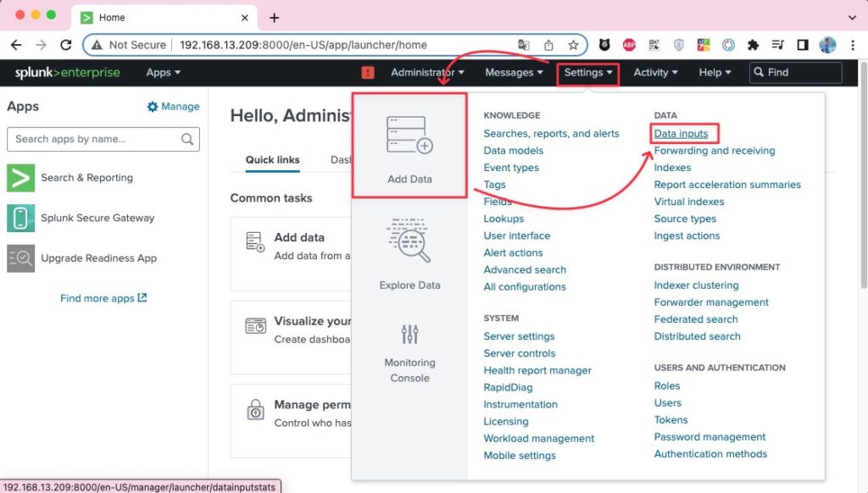The height and width of the screenshot is (493, 868).
Task: Open Event types
Action: pos(511,168)
